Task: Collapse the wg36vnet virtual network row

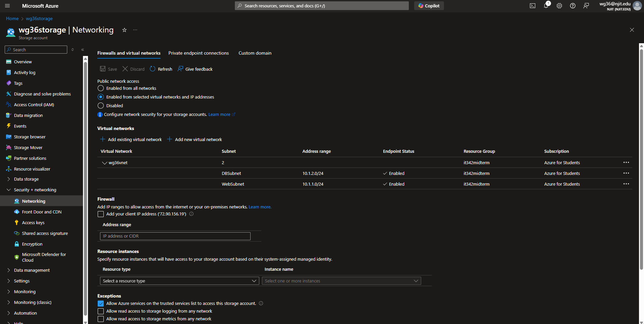Action: point(104,163)
